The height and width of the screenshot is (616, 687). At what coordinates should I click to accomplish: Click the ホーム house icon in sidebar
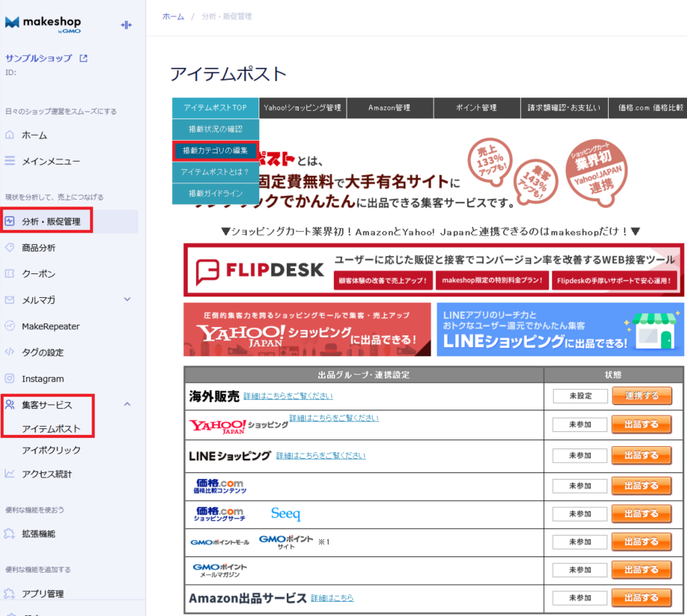pyautogui.click(x=10, y=135)
